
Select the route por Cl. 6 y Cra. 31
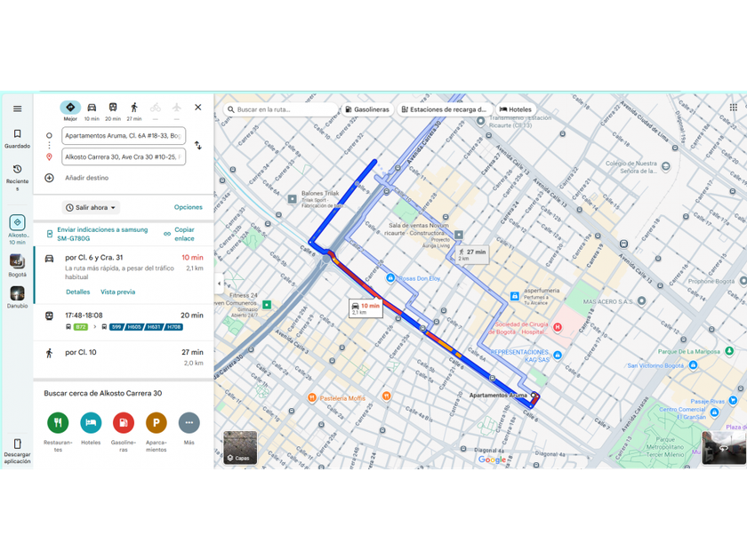tap(124, 276)
